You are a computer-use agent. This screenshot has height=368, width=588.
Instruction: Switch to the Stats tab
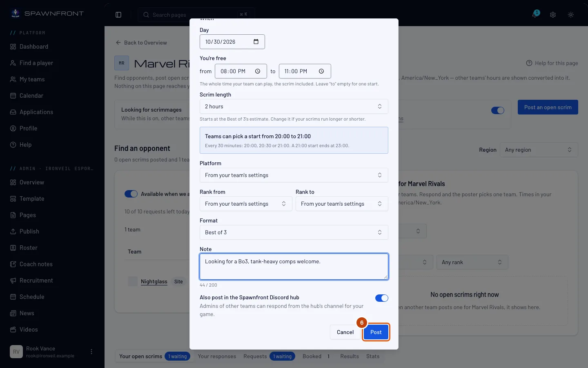pyautogui.click(x=373, y=356)
